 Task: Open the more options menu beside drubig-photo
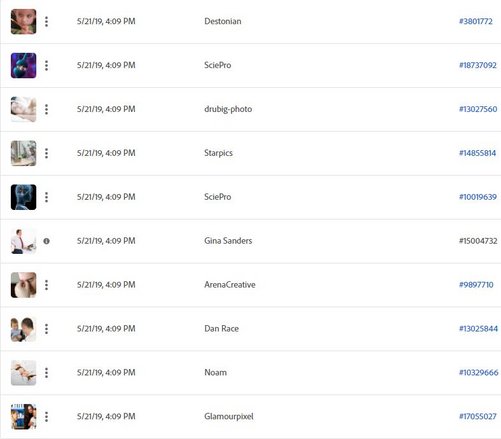click(46, 109)
